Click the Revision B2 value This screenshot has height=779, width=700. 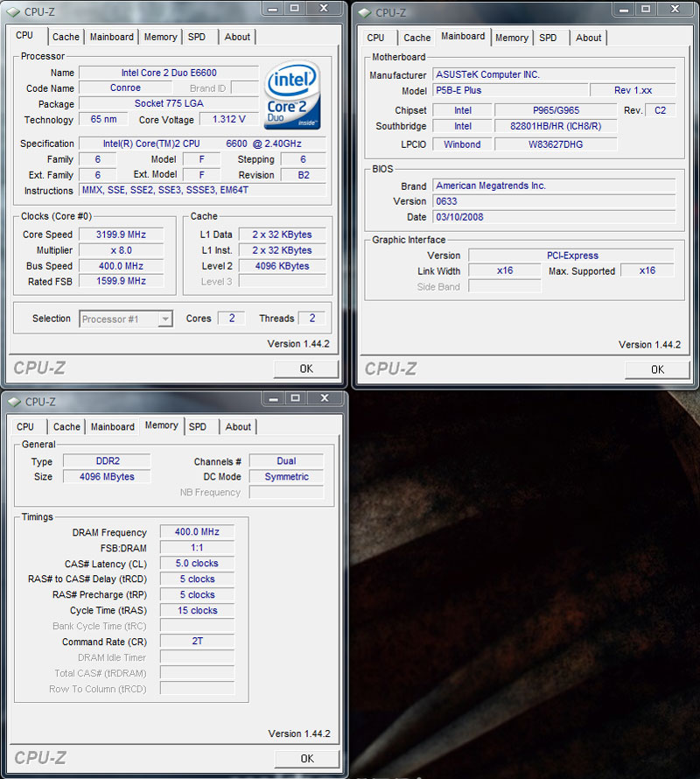point(304,175)
